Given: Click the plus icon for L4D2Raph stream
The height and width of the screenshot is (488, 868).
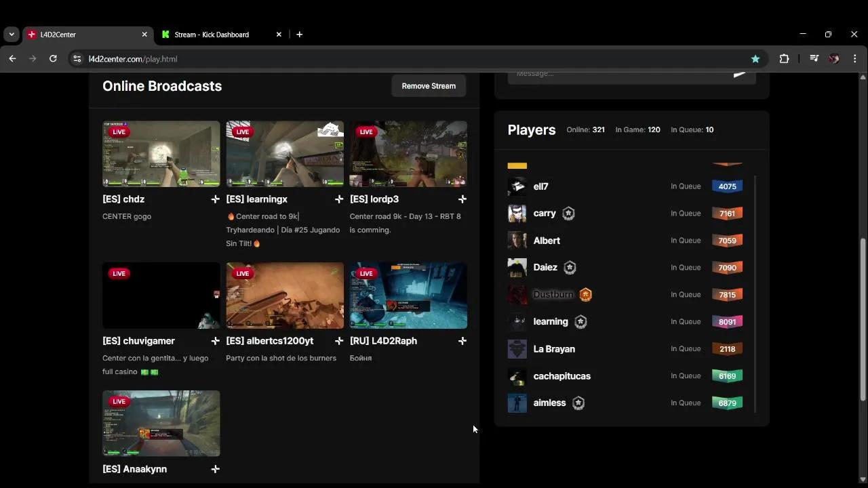Looking at the screenshot, I should (462, 341).
